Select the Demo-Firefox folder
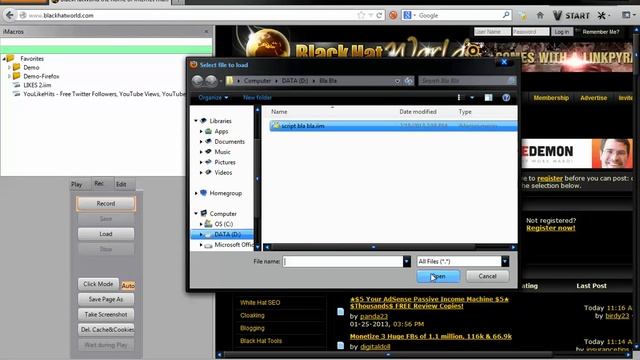The width and height of the screenshot is (640, 360). click(41, 76)
